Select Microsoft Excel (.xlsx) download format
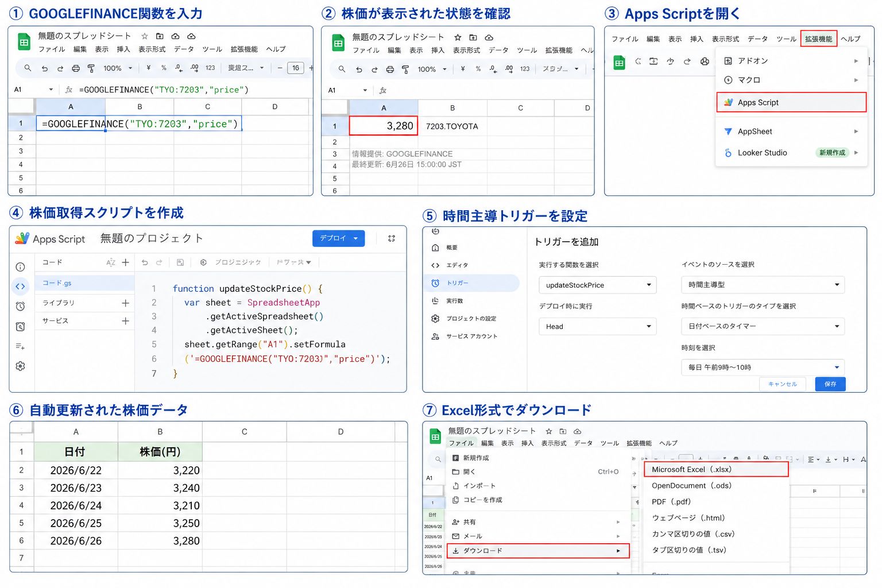Viewport: 882px width, 588px height. pos(716,469)
